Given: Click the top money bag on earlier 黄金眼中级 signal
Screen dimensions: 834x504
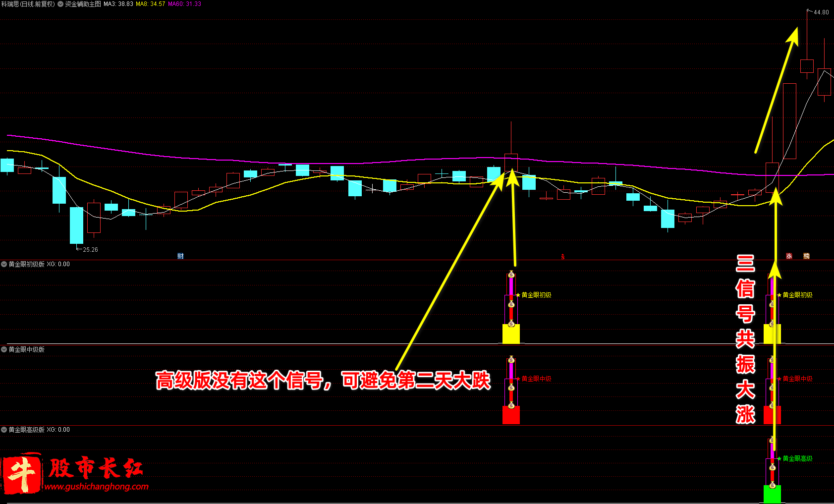Looking at the screenshot, I should tap(511, 359).
